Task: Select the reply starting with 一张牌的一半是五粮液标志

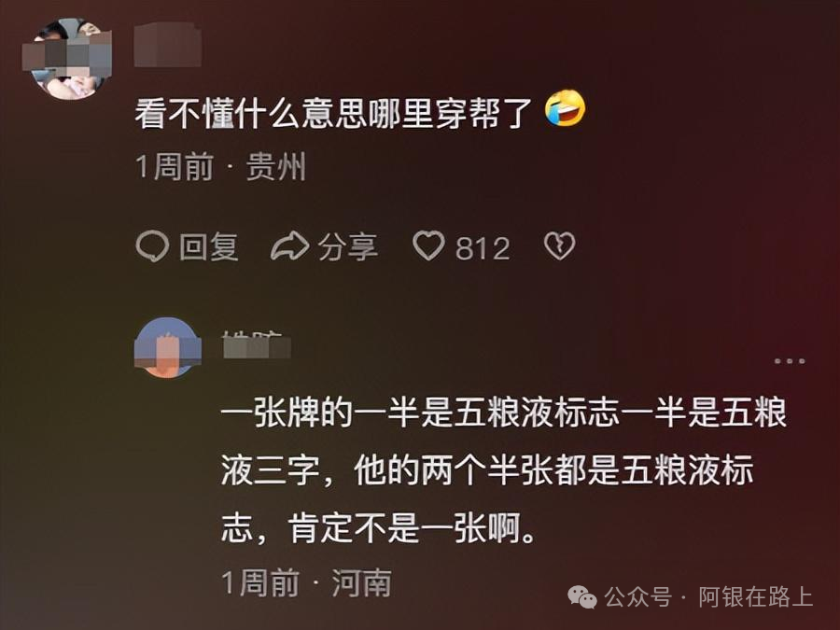Action: (504, 471)
